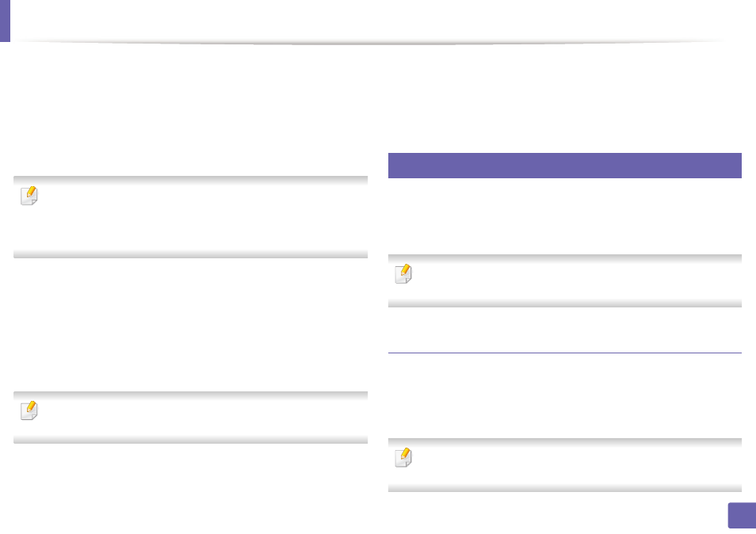Click the gray shadow line under the page header
This screenshot has height=534, width=756.
(366, 43)
